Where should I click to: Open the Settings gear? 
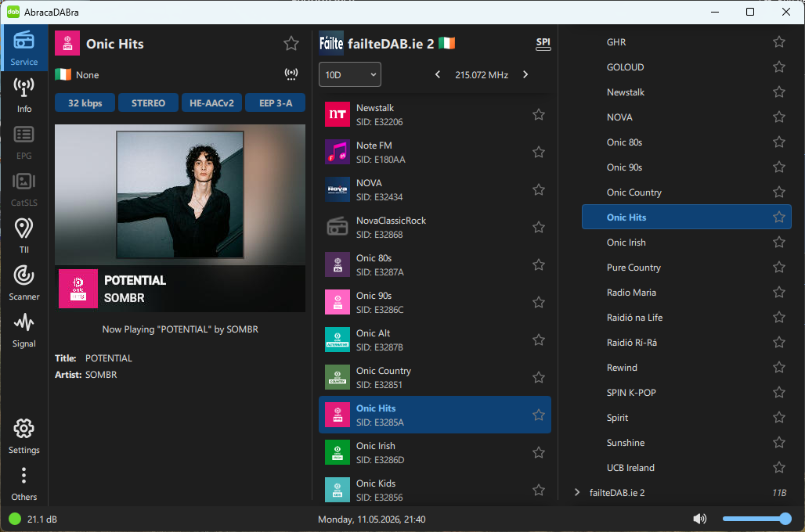click(23, 437)
